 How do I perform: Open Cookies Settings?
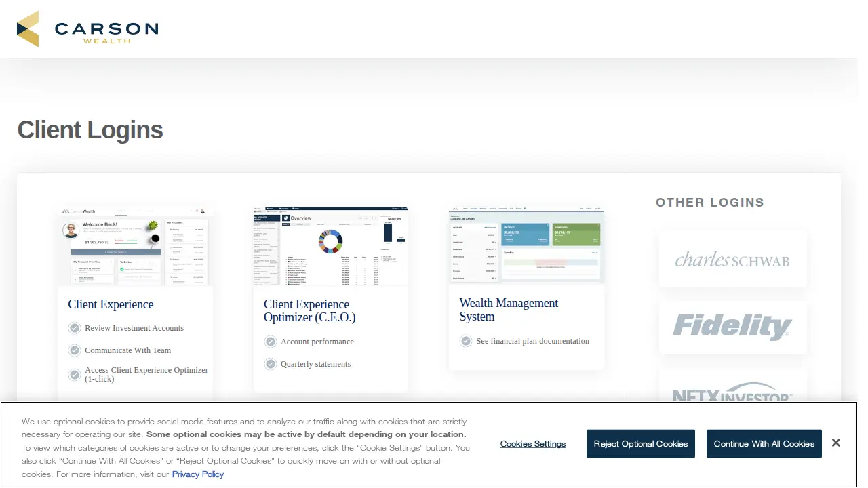pyautogui.click(x=533, y=444)
